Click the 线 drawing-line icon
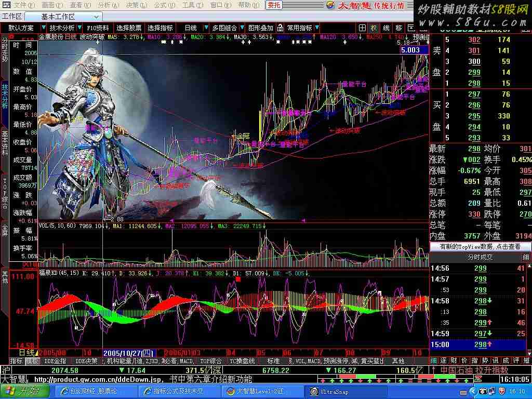 coord(386,28)
